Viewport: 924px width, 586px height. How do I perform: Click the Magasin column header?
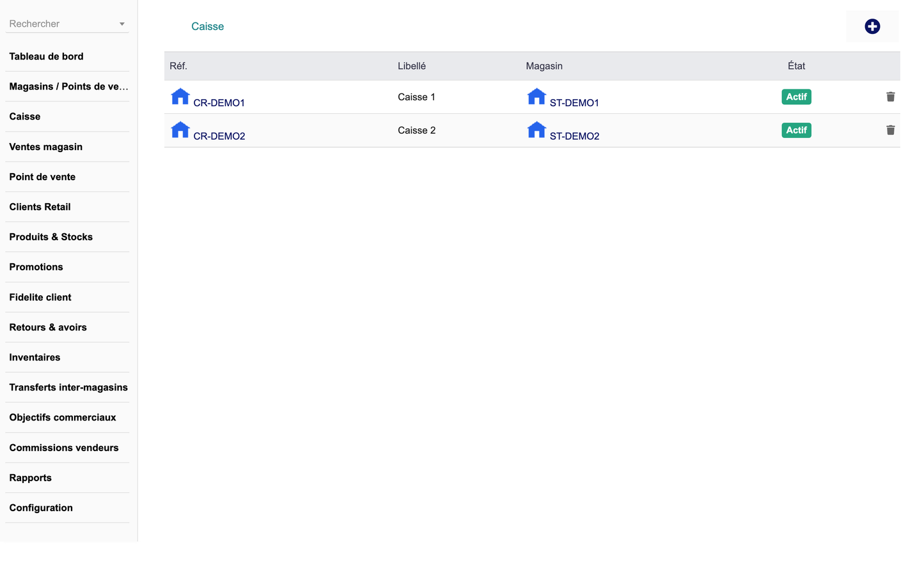point(544,66)
